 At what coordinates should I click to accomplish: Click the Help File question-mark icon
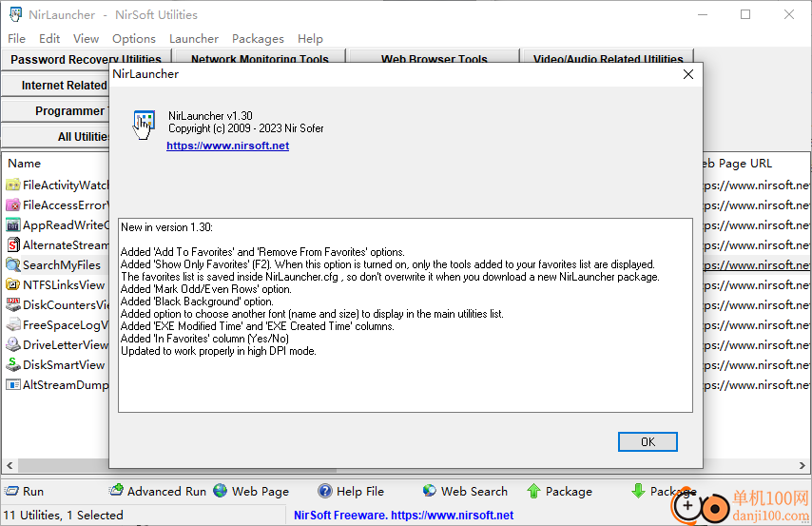click(324, 490)
